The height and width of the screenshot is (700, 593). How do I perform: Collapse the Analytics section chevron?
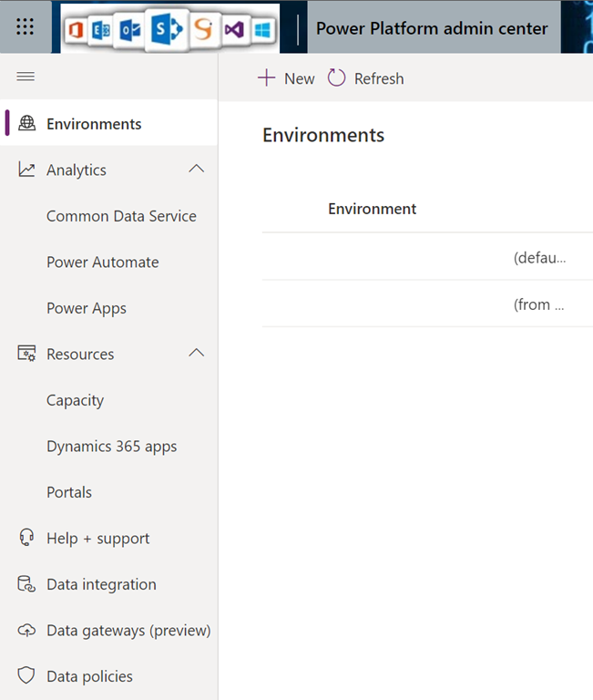click(x=196, y=170)
